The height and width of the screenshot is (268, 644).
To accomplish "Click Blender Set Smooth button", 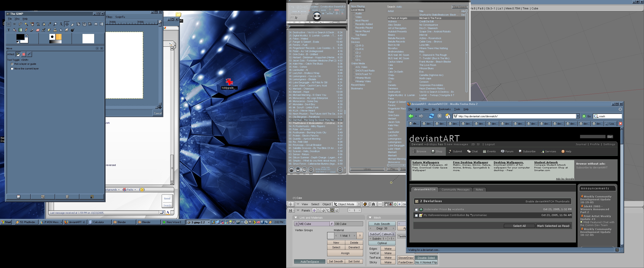I will tap(336, 262).
